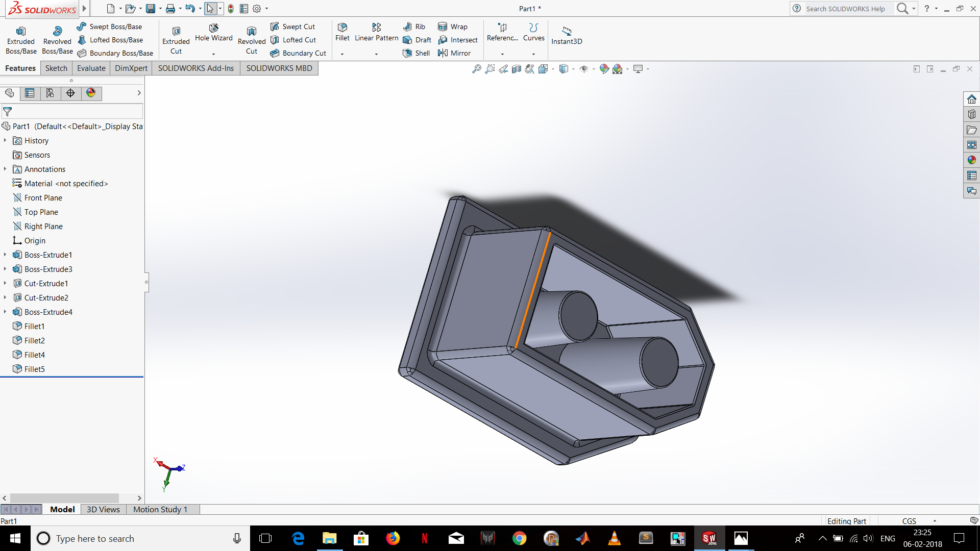The image size is (980, 551).
Task: Expand the History folder
Action: click(5, 140)
